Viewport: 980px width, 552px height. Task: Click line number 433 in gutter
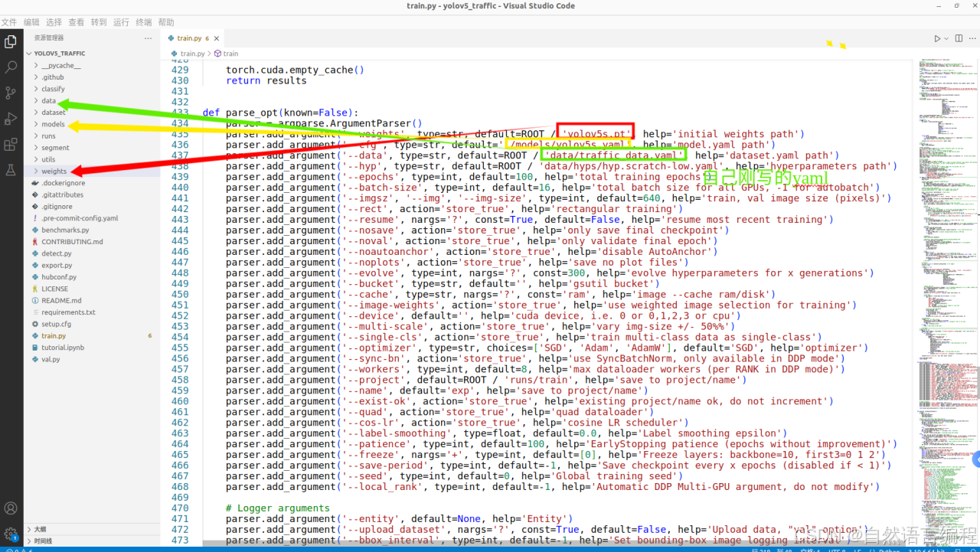coord(180,113)
